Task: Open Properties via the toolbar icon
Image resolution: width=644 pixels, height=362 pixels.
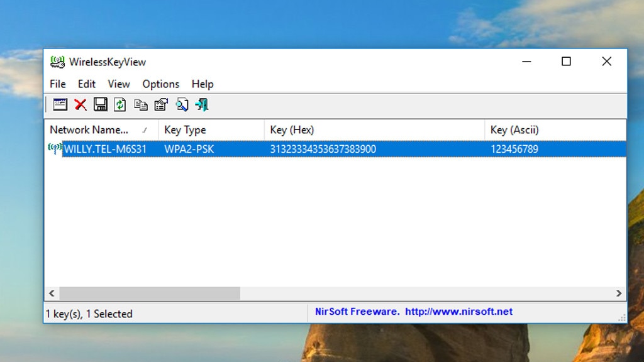Action: point(161,105)
